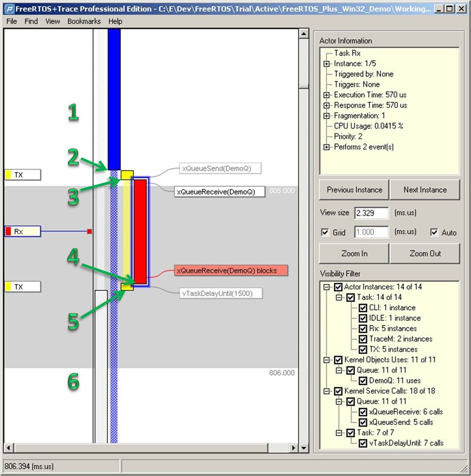Select the yellow vTaskDelayUntil event marker
The height and width of the screenshot is (476, 471).
[127, 287]
